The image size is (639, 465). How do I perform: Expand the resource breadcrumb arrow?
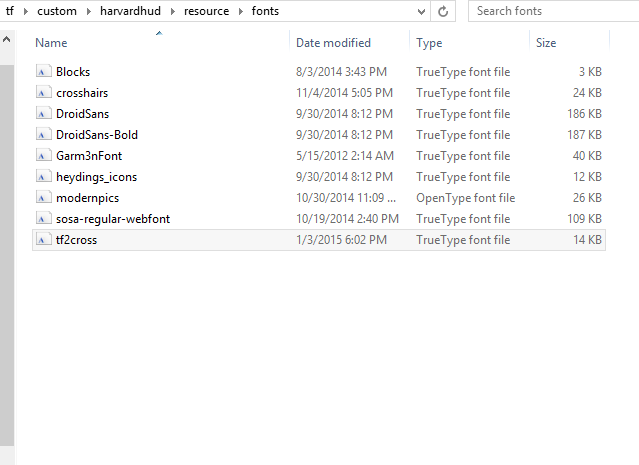[x=241, y=11]
